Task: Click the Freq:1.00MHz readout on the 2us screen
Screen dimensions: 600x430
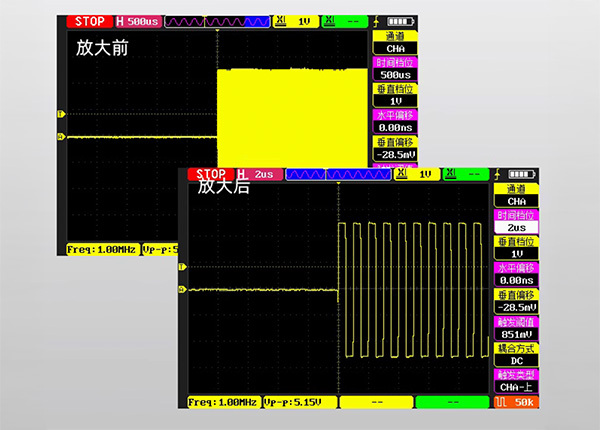Action: click(224, 401)
